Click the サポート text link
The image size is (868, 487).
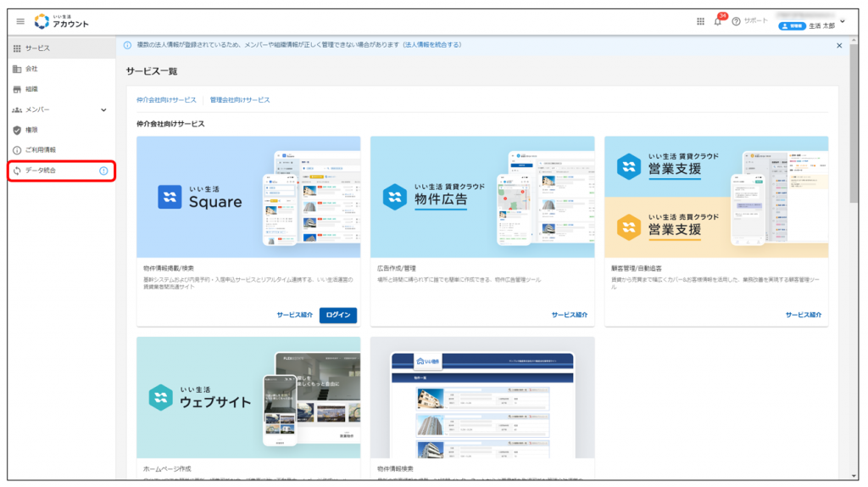(x=755, y=21)
